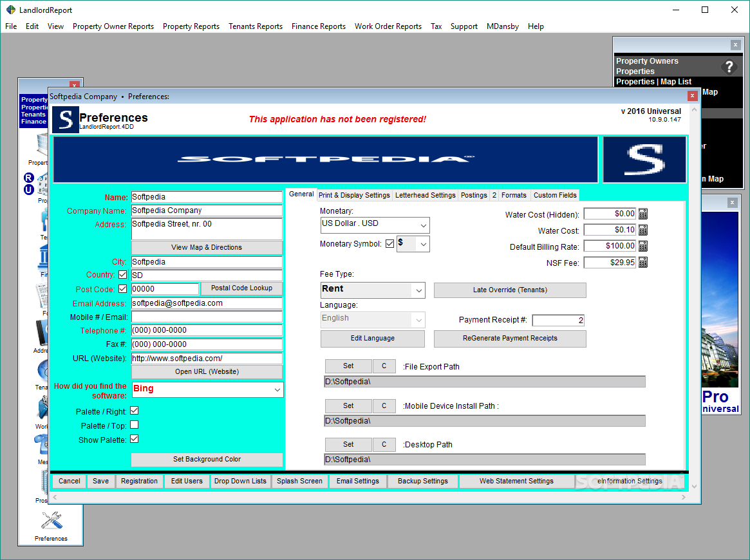The height and width of the screenshot is (560, 750).
Task: Switch to Print & Display Settings tab
Action: point(355,195)
